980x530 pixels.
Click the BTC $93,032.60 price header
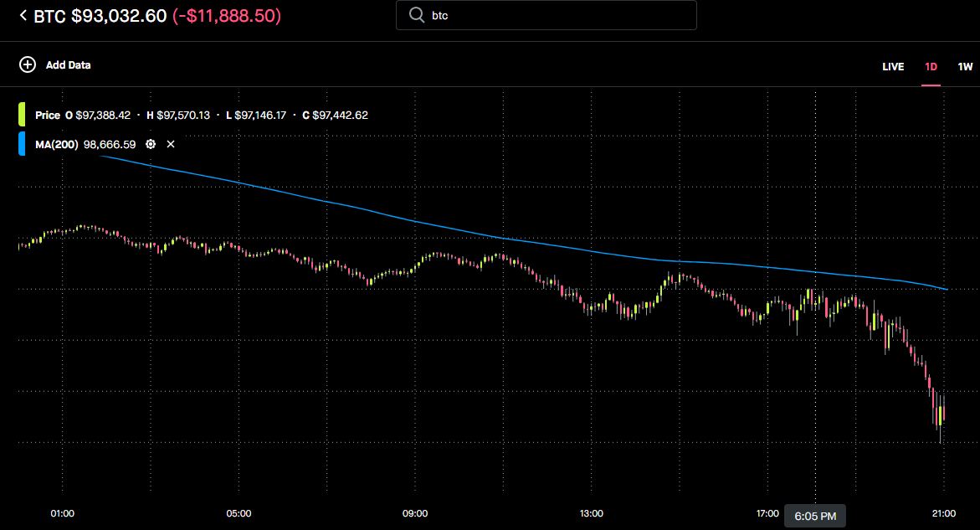pyautogui.click(x=100, y=16)
